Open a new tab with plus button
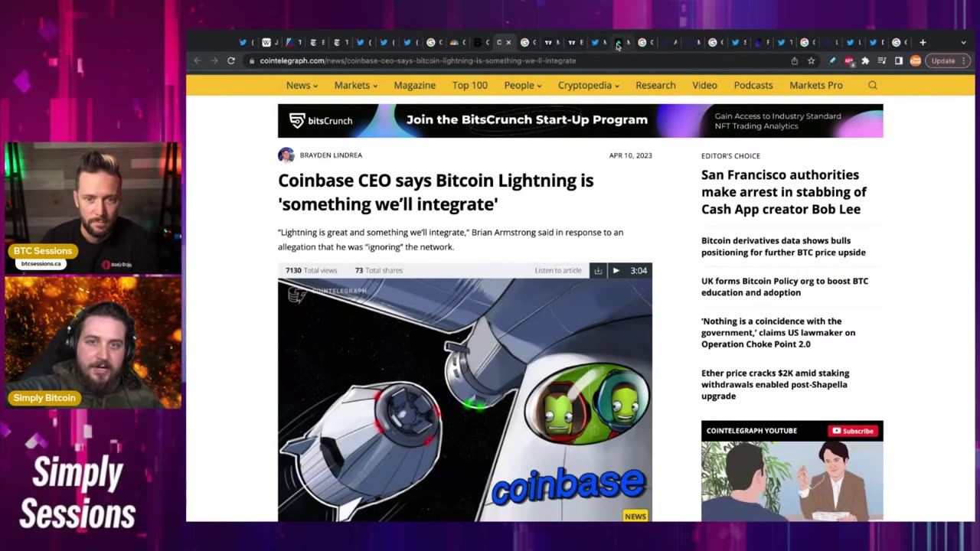980x551 pixels. 923,42
